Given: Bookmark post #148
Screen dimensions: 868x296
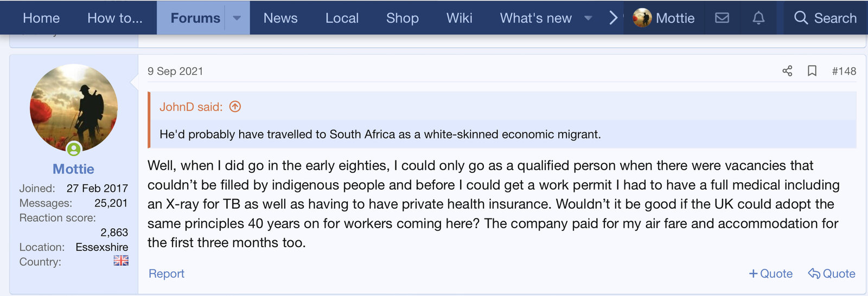Looking at the screenshot, I should tap(812, 71).
